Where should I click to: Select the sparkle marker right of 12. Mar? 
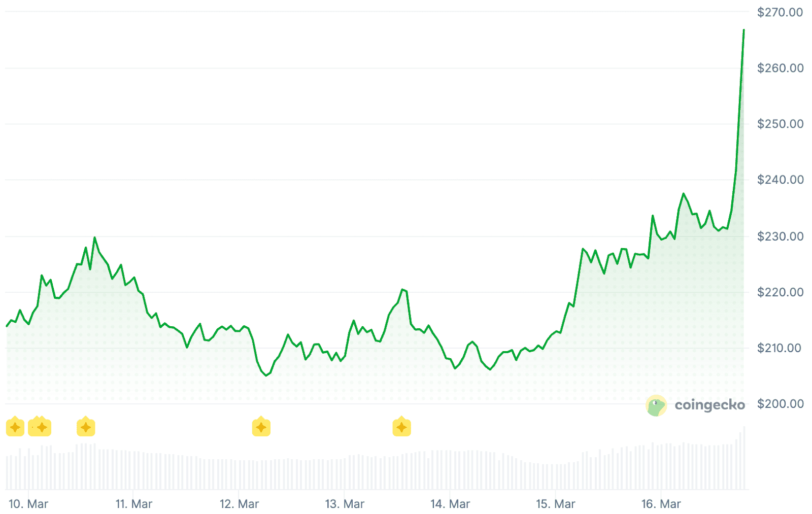[261, 427]
